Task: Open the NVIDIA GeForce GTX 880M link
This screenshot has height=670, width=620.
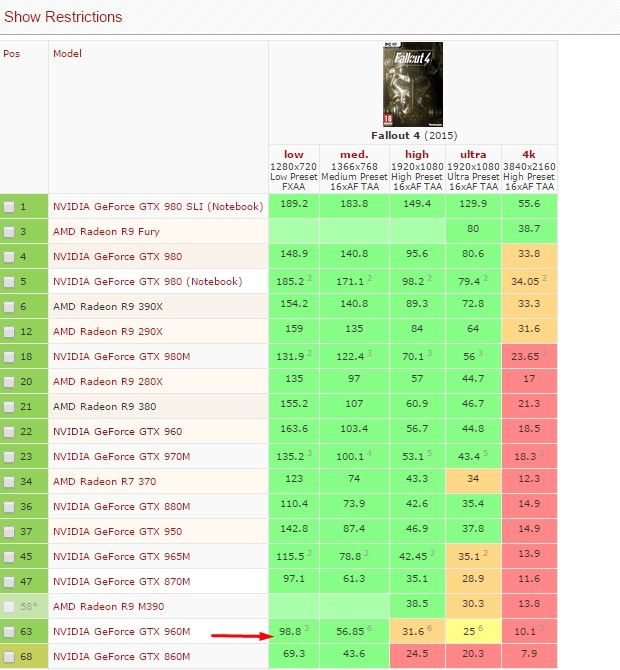Action: pyautogui.click(x=121, y=507)
